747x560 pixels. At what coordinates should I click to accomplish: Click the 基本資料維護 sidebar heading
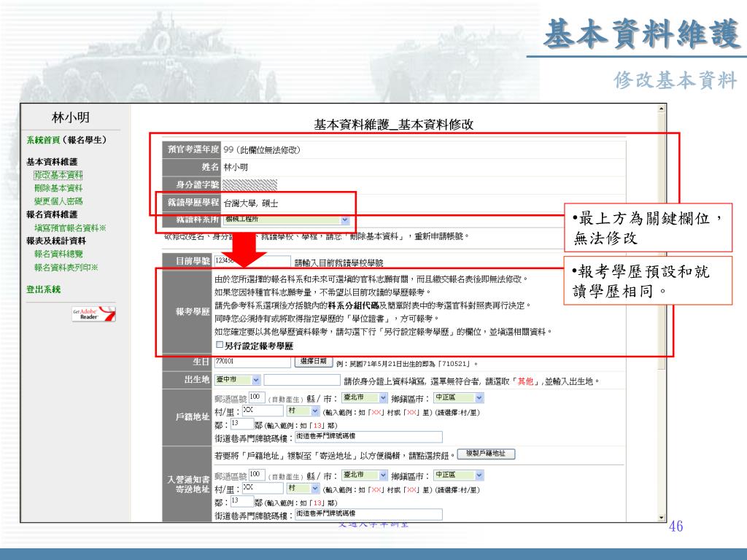coord(52,162)
